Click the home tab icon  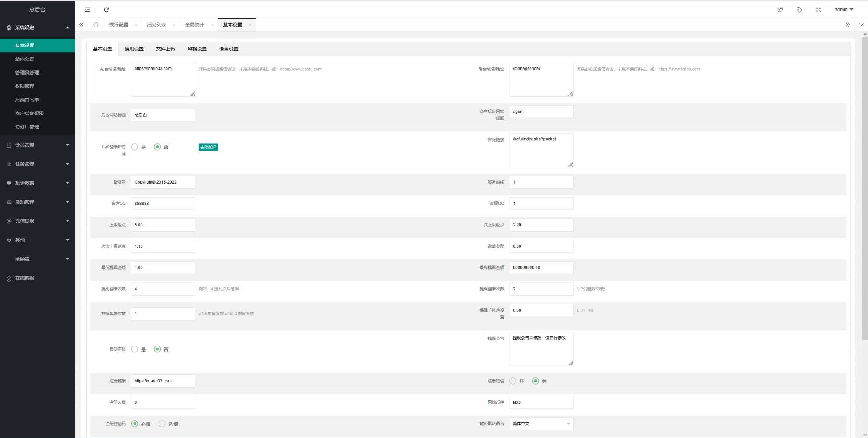(96, 25)
